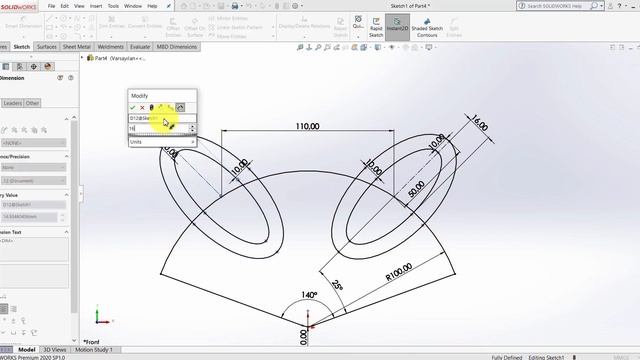The height and width of the screenshot is (360, 640).
Task: Click the Mirror Entities tool
Action: (x=229, y=18)
